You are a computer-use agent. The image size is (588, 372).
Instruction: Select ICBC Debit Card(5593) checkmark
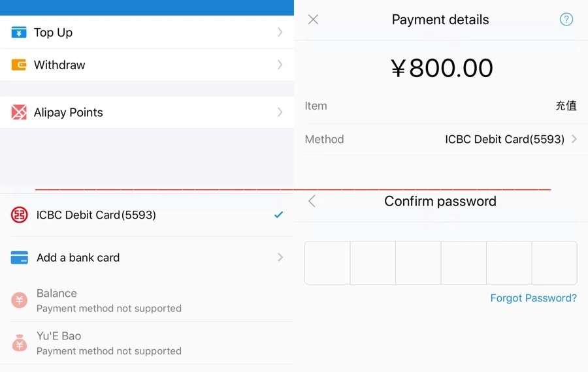278,215
